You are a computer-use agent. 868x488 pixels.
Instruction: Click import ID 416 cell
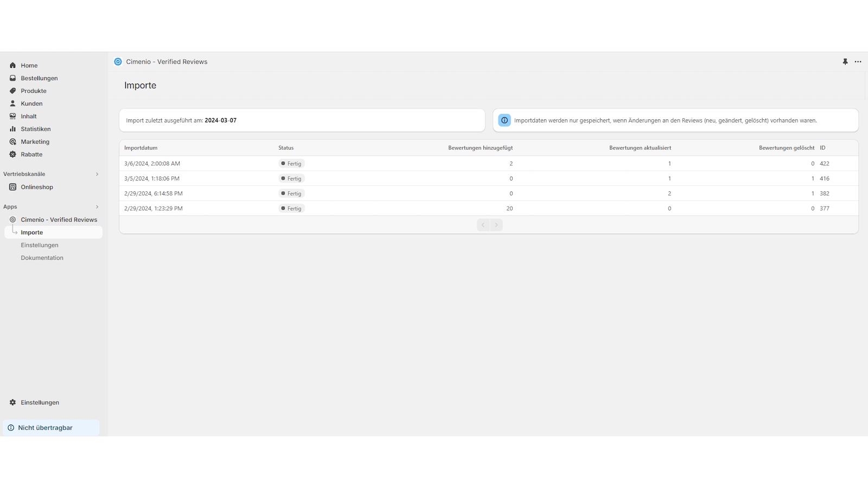[825, 178]
